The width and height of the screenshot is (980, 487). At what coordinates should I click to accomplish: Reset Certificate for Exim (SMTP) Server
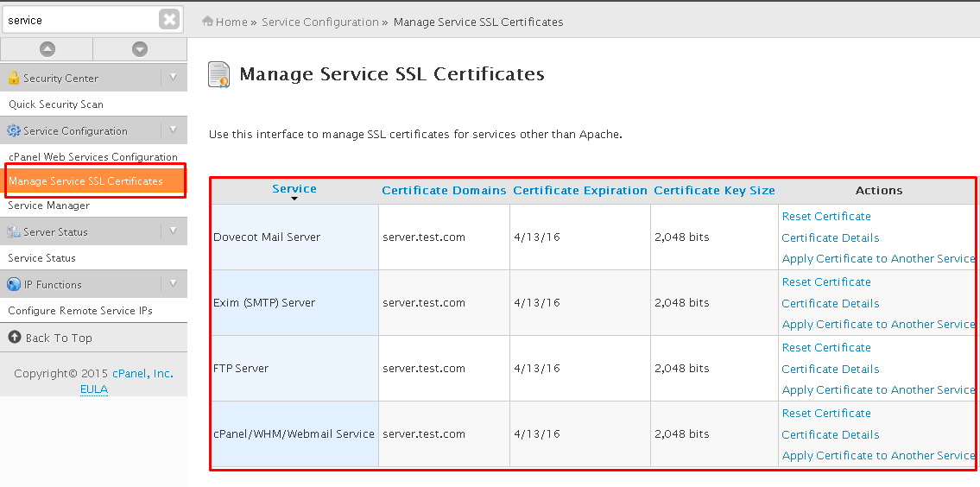click(x=826, y=282)
